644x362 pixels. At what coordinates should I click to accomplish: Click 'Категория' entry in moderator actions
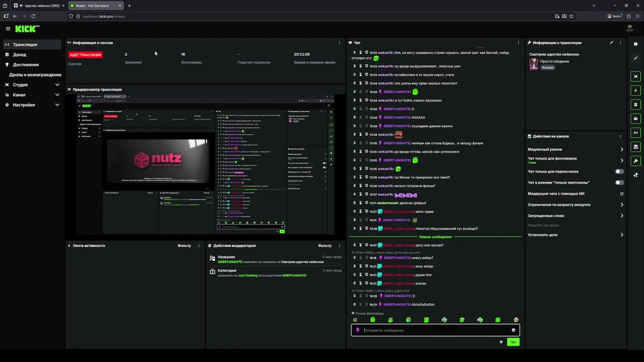(x=227, y=270)
